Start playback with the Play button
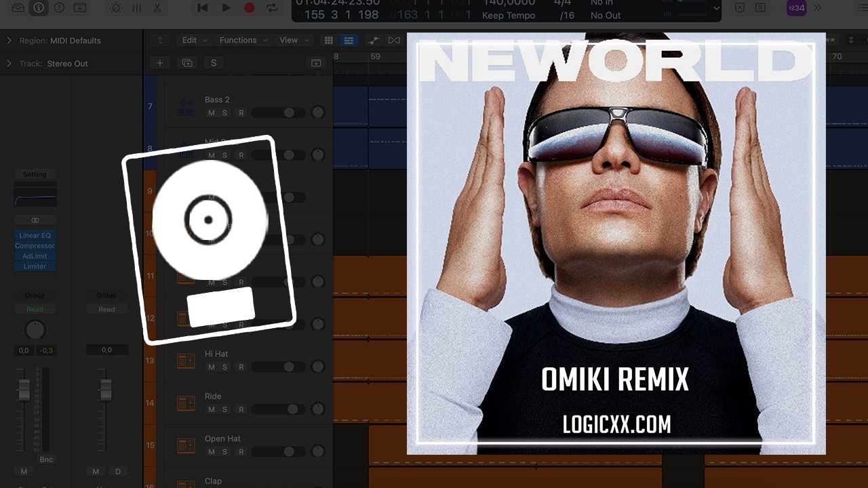 point(226,7)
